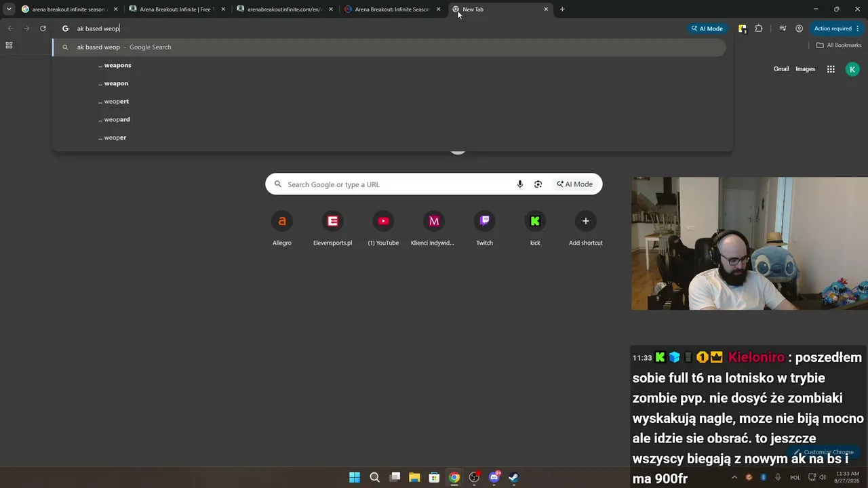The image size is (868, 488).
Task: Click the Bluetooth icon in system tray
Action: [763, 477]
